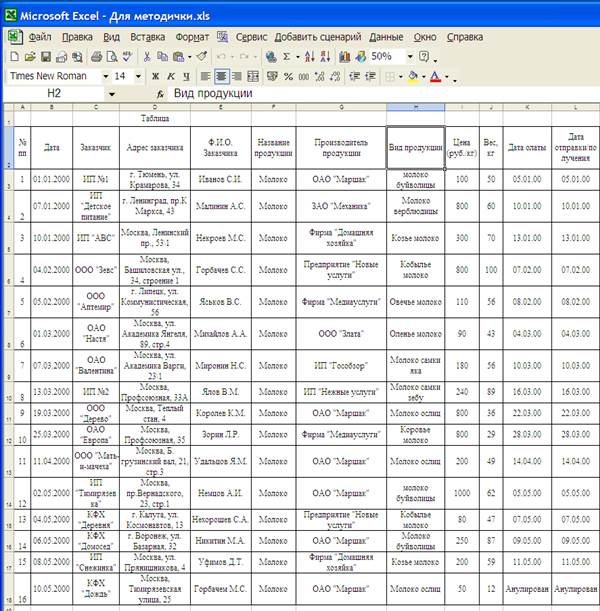Open the Окно menu
The image size is (600, 611).
(x=425, y=37)
